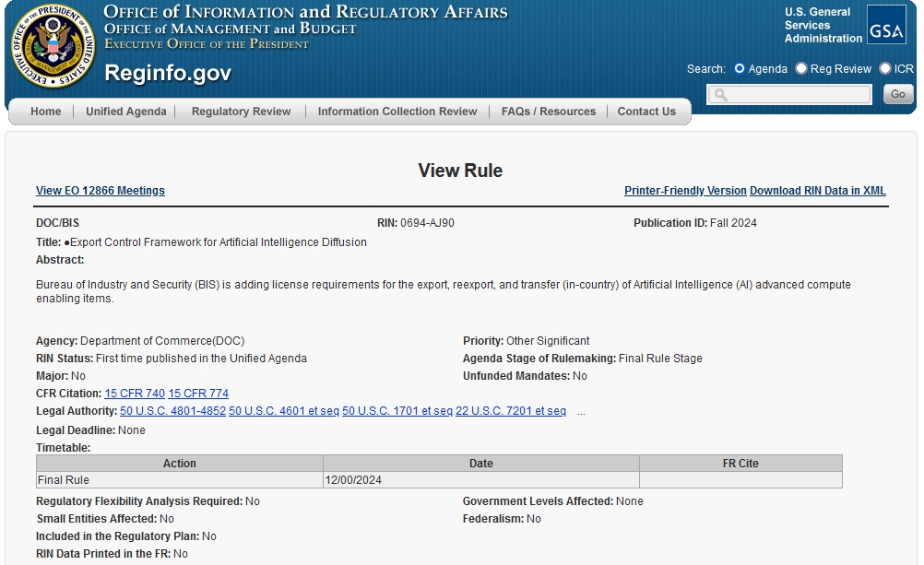Open the Unified Agenda menu
Image resolution: width=924 pixels, height=565 pixels.
[x=126, y=112]
